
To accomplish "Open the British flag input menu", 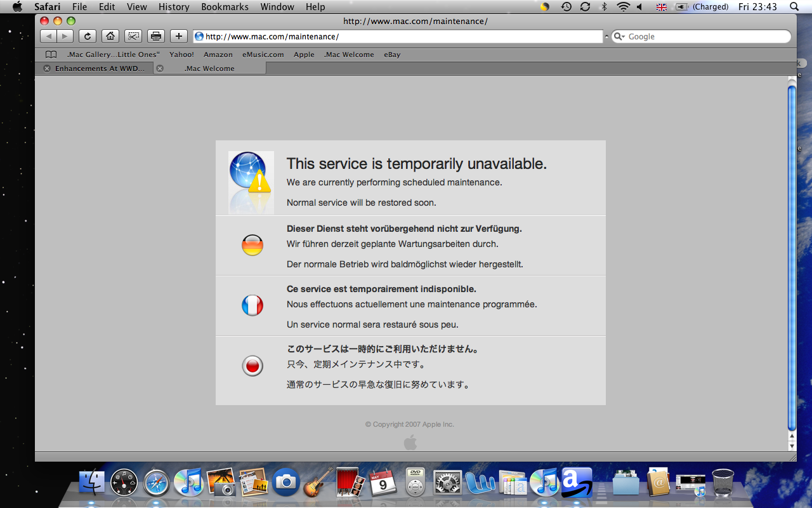I will pyautogui.click(x=662, y=7).
